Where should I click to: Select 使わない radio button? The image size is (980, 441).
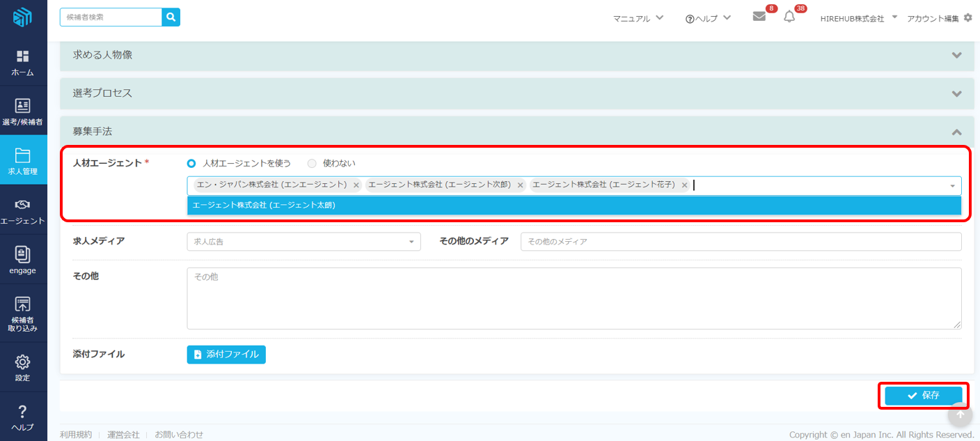point(312,164)
